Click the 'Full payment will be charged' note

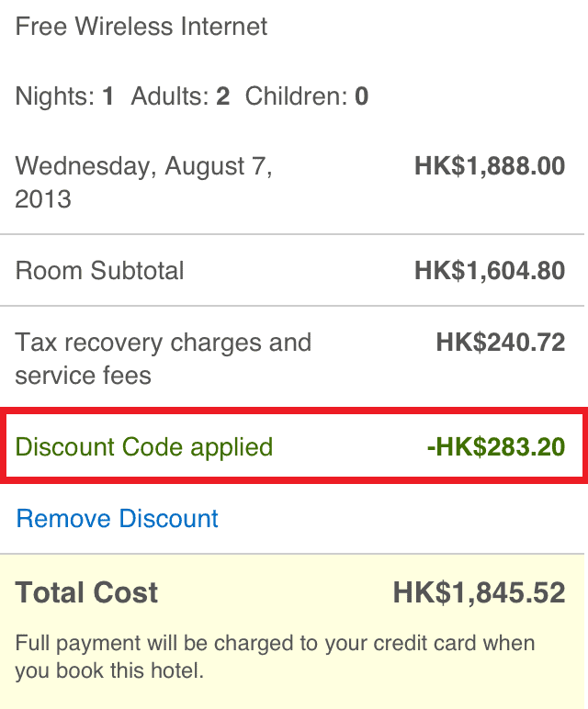pyautogui.click(x=275, y=643)
